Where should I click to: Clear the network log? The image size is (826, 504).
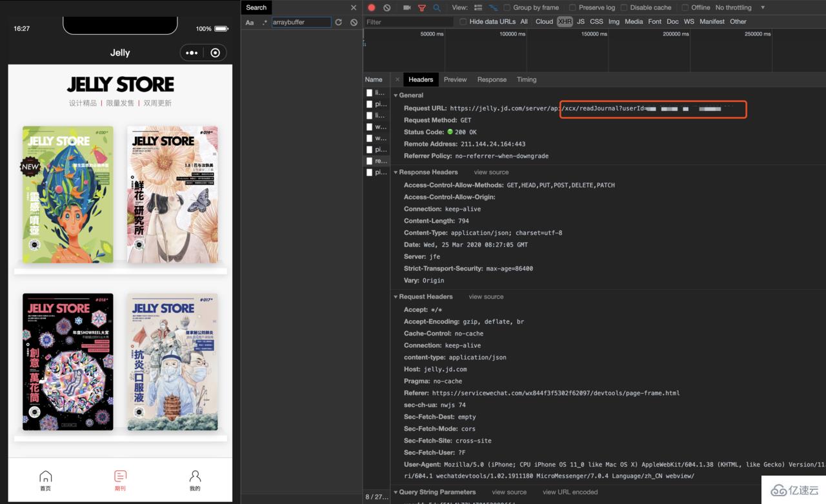387,8
